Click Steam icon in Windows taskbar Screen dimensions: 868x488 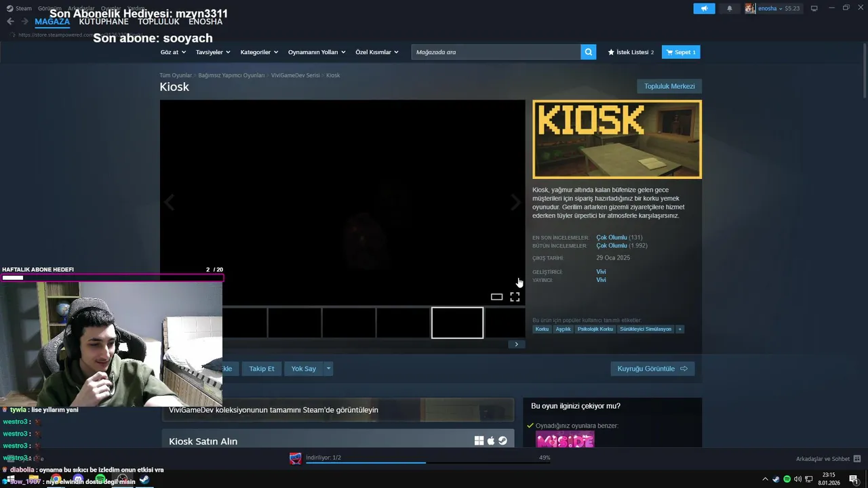click(x=144, y=480)
